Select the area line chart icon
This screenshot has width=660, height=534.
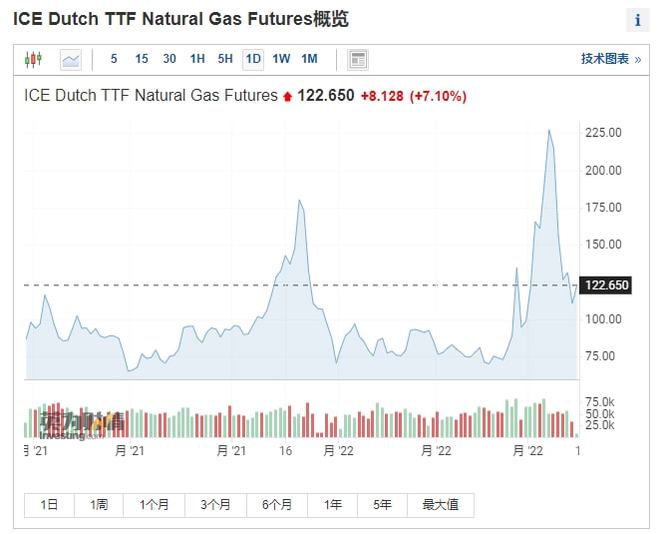pos(71,60)
